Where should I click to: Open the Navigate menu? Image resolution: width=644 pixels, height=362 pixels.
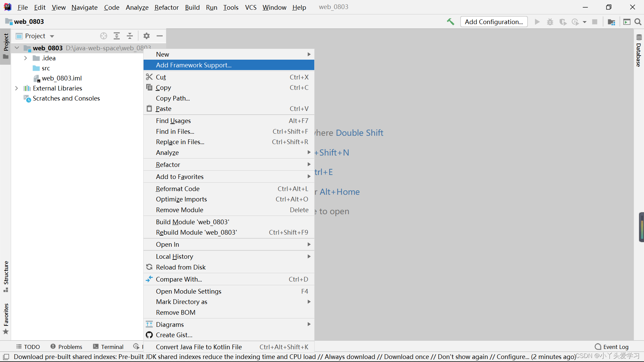point(84,7)
